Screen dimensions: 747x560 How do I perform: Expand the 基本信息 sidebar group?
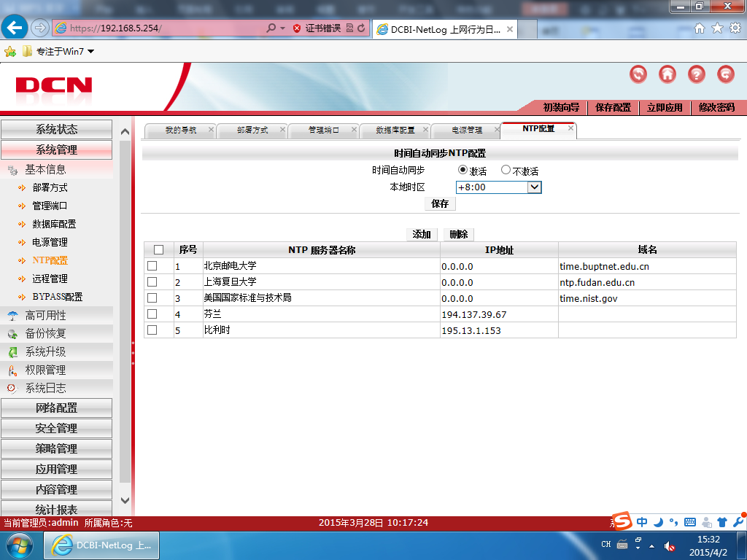pyautogui.click(x=56, y=169)
